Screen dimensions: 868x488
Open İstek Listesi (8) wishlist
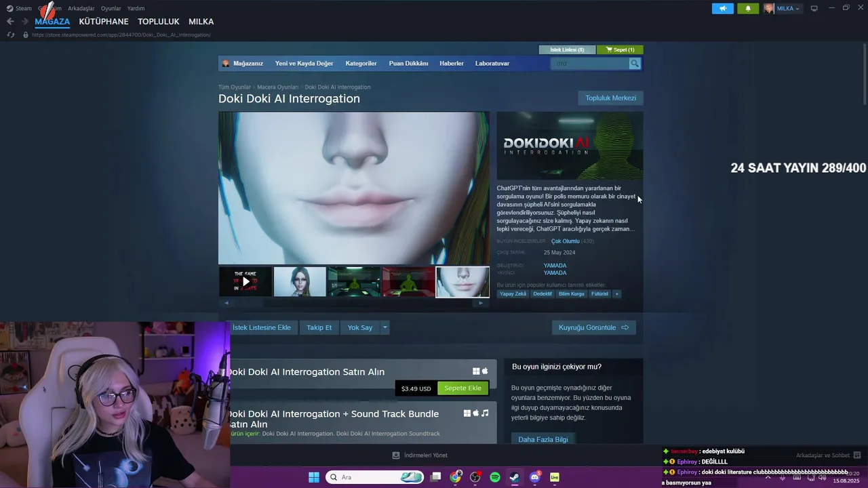coord(567,49)
